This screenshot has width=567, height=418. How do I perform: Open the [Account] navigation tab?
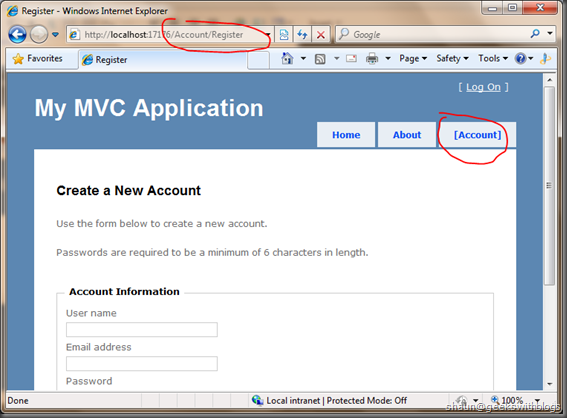coord(477,135)
